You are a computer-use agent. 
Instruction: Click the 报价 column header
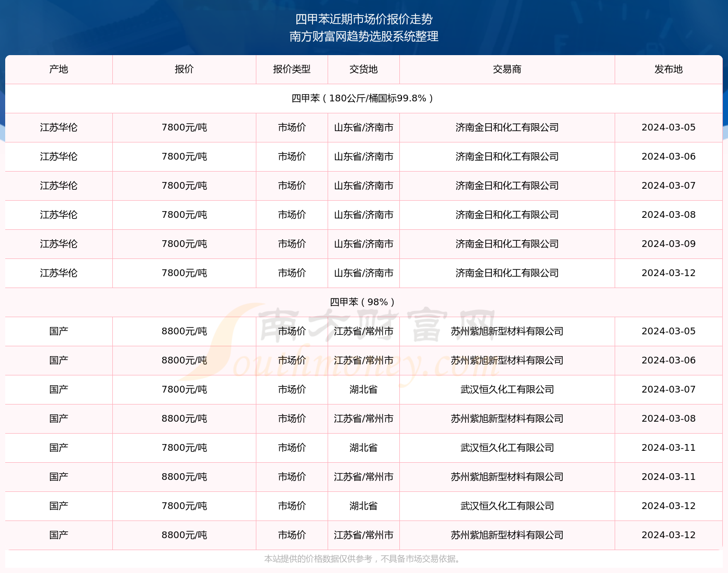click(184, 69)
